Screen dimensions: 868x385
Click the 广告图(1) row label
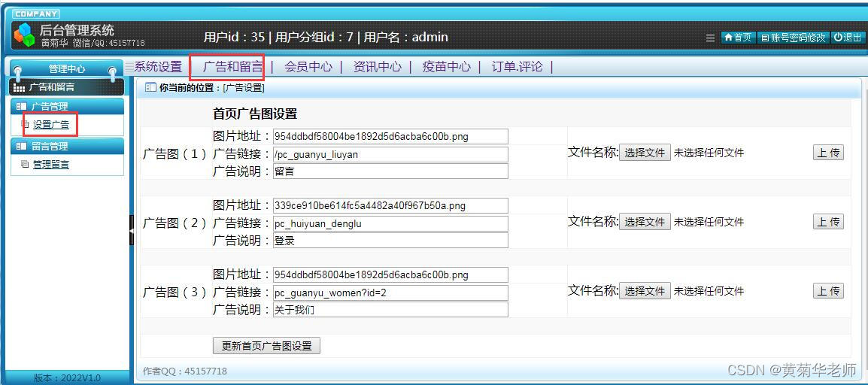(x=175, y=154)
